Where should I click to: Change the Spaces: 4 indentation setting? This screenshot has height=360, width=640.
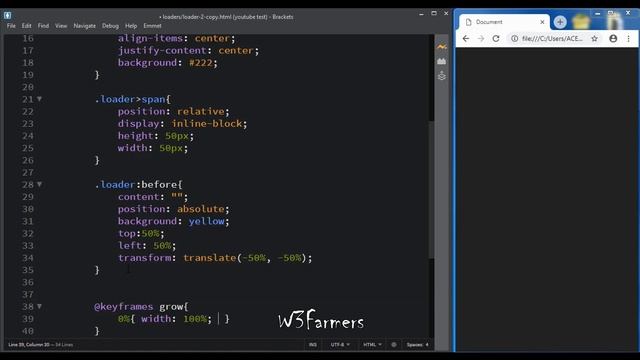click(x=417, y=344)
